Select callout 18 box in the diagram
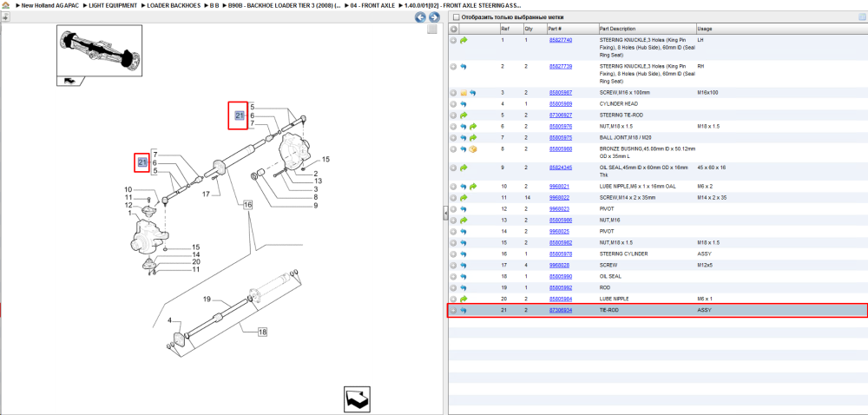Image resolution: width=868 pixels, height=415 pixels. point(262,333)
